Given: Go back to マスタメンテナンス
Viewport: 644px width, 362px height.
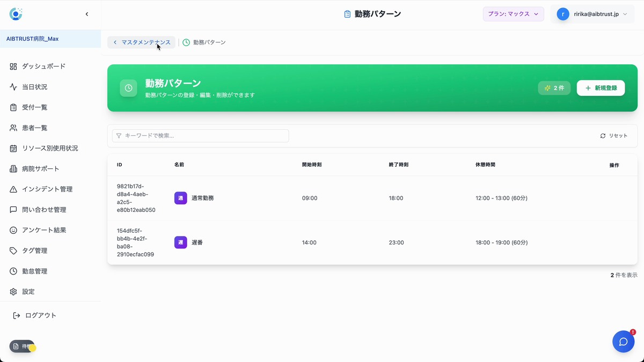Looking at the screenshot, I should 141,42.
